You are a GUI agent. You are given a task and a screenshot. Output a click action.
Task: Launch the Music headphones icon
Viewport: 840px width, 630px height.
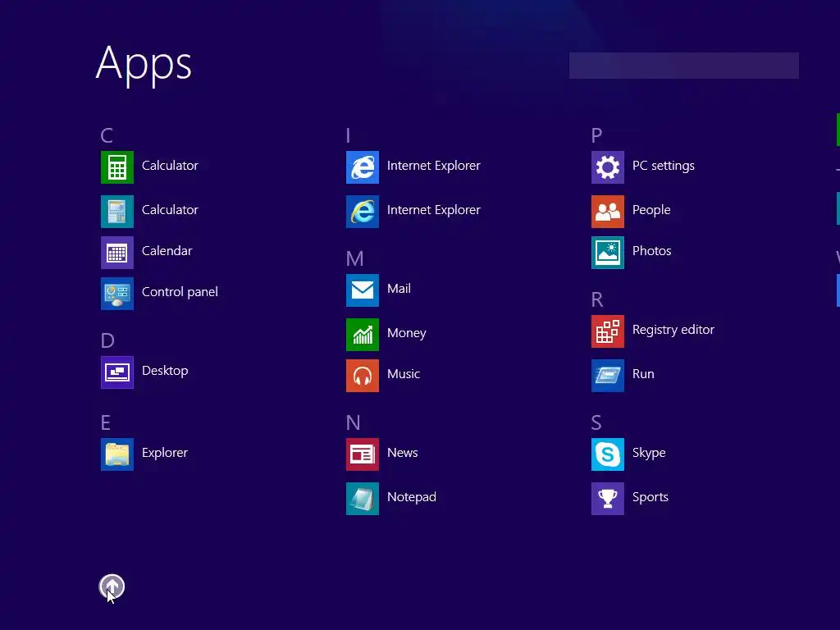(362, 376)
